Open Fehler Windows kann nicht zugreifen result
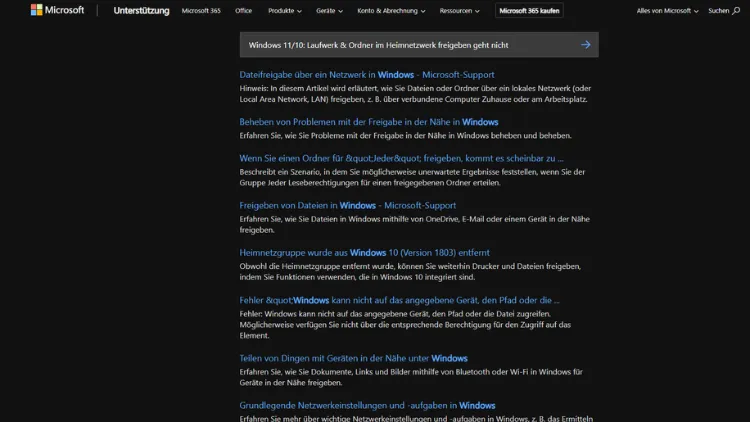The height and width of the screenshot is (422, 750). point(399,300)
